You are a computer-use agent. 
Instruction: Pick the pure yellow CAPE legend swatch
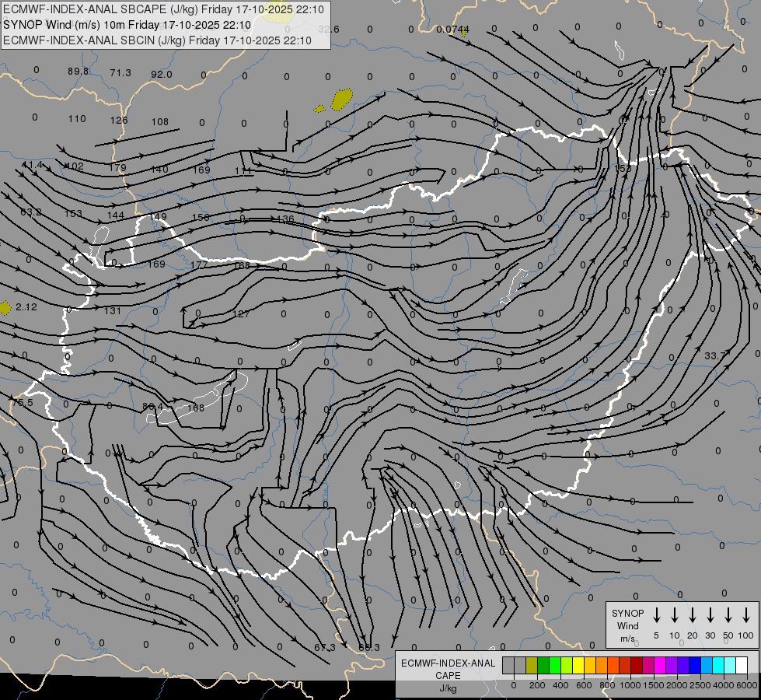(x=578, y=665)
